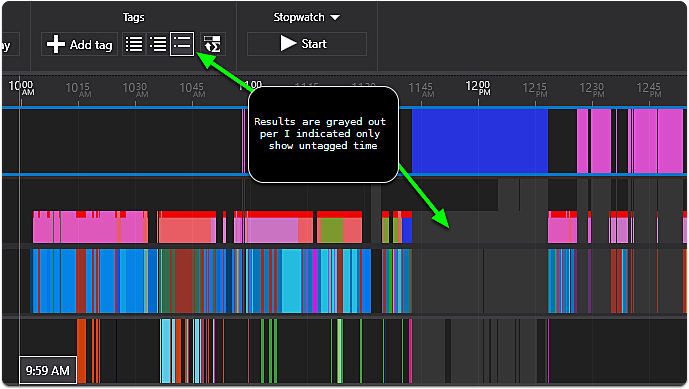689x389 pixels.
Task: Expand the Stopwatch dropdown arrow
Action: 335,18
